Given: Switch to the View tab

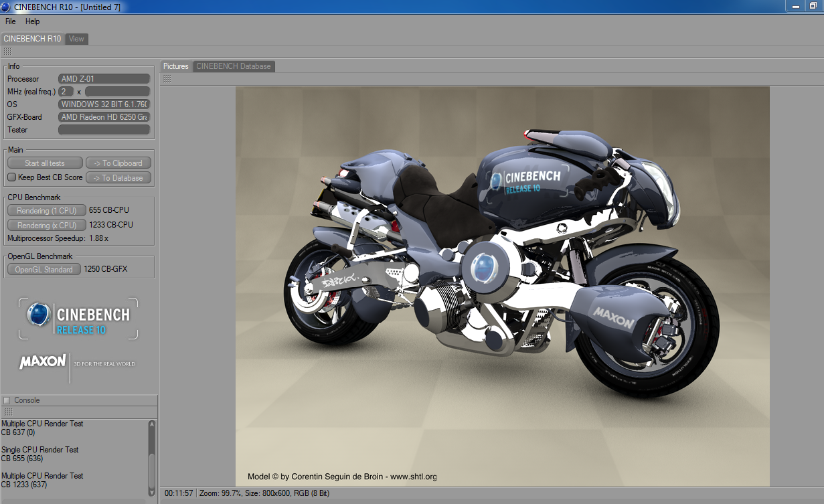Looking at the screenshot, I should pos(76,39).
